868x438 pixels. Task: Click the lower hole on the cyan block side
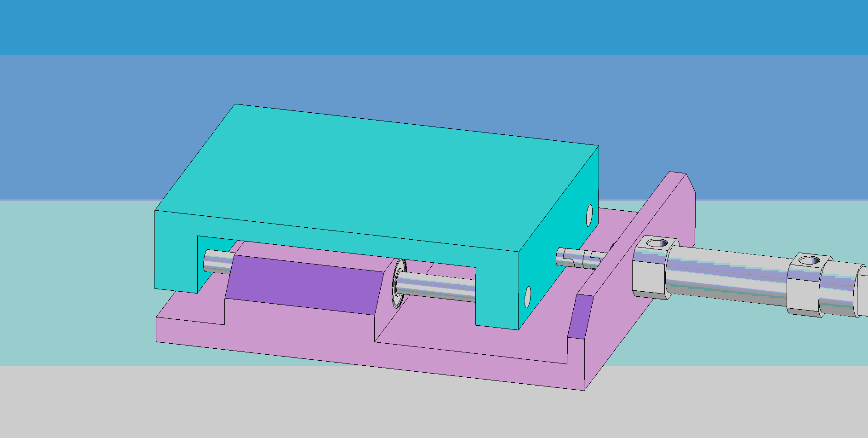(x=528, y=297)
